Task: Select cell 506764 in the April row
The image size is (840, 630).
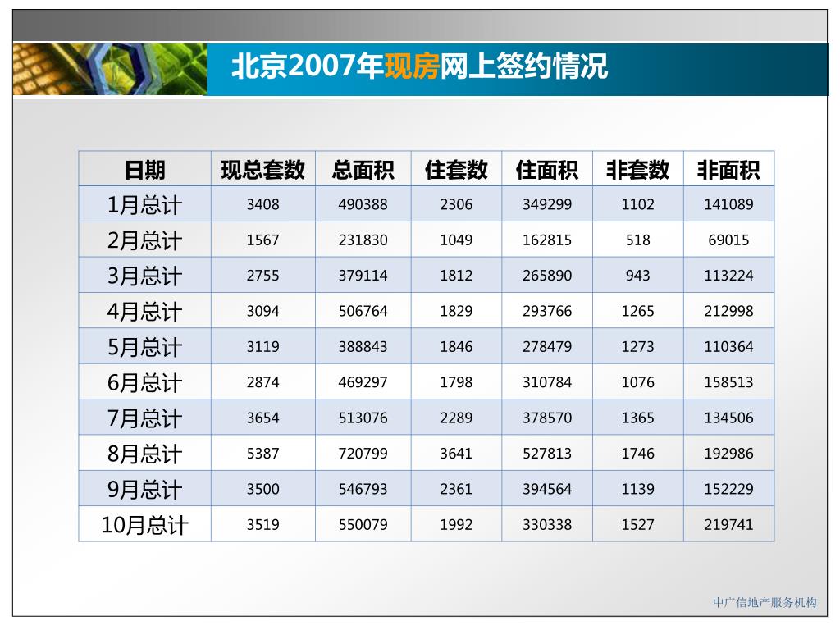Action: (363, 311)
